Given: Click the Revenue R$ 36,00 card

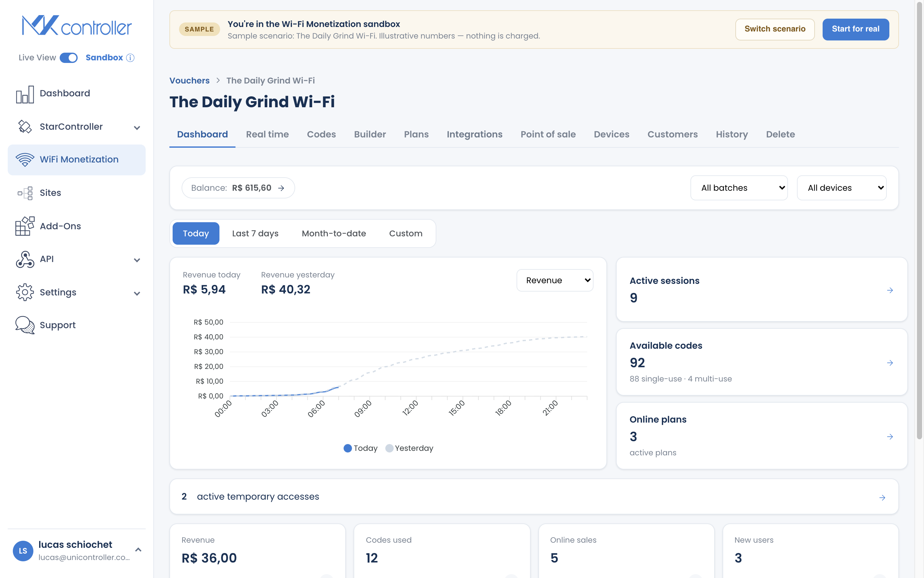Looking at the screenshot, I should tap(258, 551).
